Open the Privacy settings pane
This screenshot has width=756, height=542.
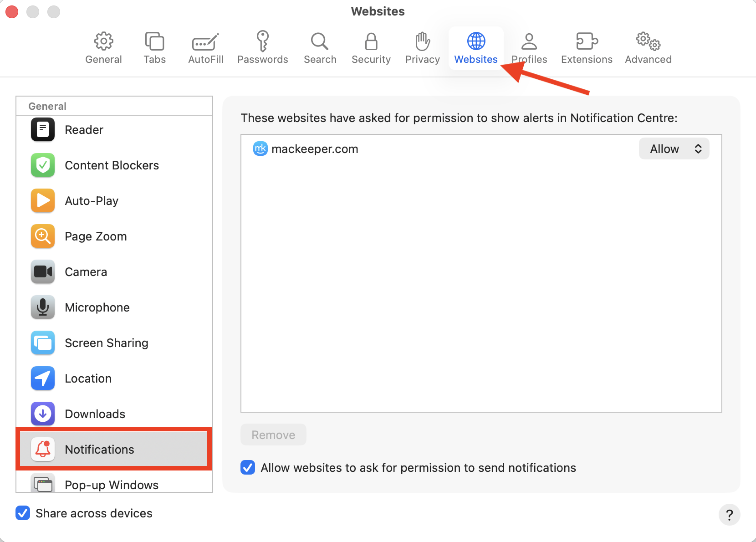tap(422, 47)
